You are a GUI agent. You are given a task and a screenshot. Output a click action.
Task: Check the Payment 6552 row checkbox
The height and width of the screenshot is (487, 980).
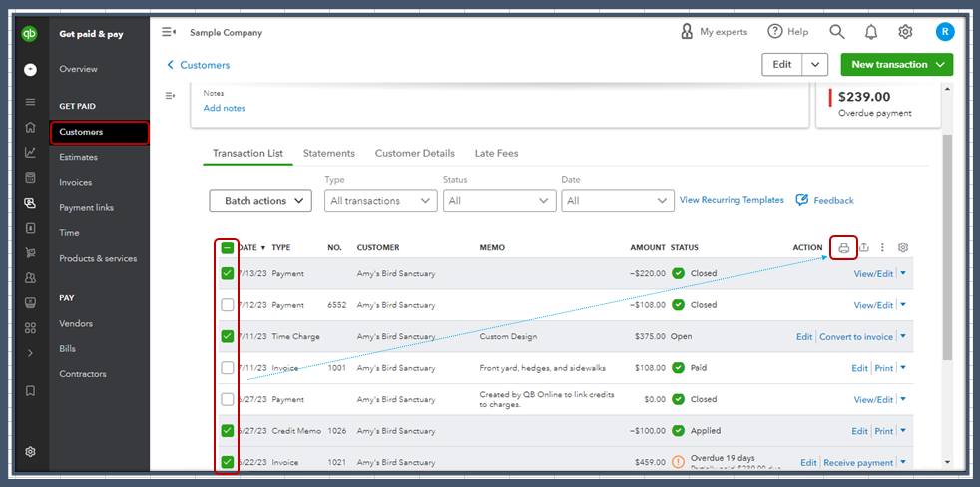coord(228,305)
